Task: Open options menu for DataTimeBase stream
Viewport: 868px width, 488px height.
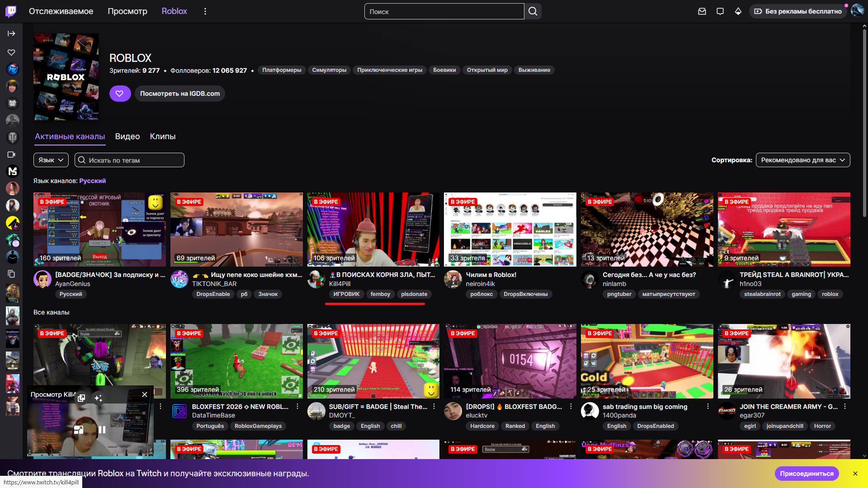Action: tap(297, 407)
